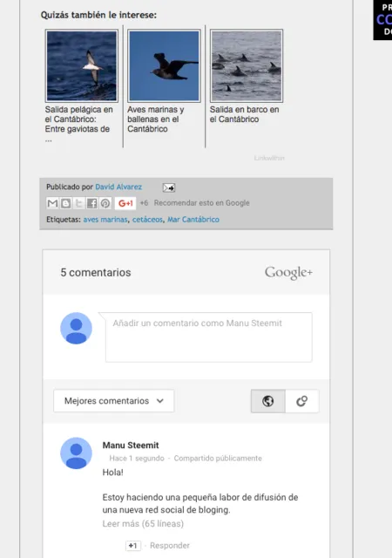The image size is (392, 558).
Task: Open shearwater thumbnail Salida pelágica
Action: pyautogui.click(x=82, y=66)
